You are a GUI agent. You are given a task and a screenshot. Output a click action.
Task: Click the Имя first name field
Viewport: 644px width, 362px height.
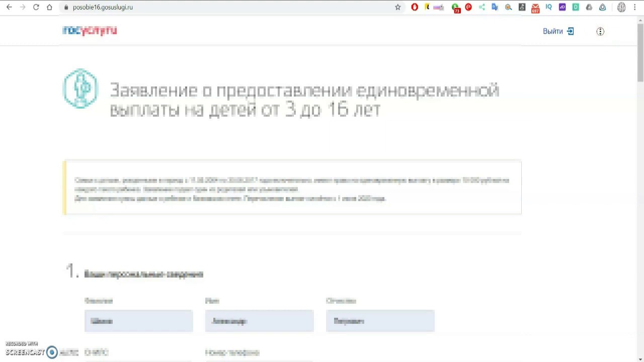pos(260,321)
